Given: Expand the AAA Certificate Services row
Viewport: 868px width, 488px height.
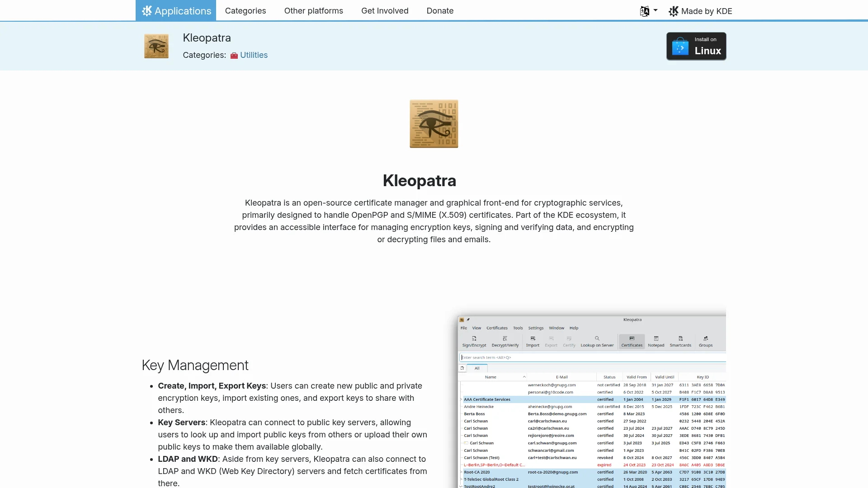Looking at the screenshot, I should click(461, 399).
